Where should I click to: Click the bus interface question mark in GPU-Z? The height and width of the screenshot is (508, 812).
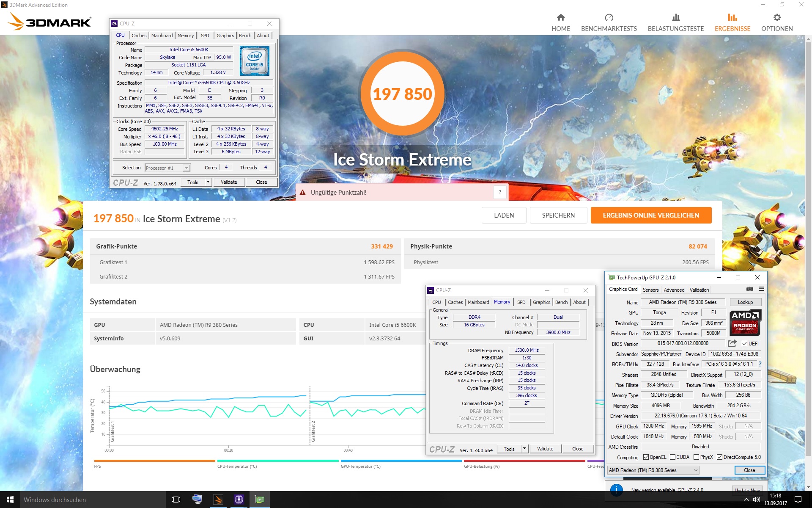760,364
